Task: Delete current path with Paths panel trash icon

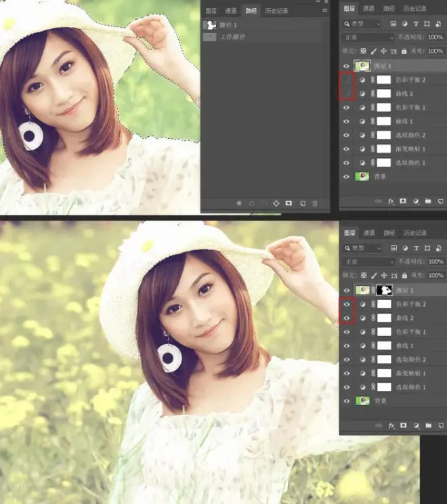Action: tap(315, 203)
